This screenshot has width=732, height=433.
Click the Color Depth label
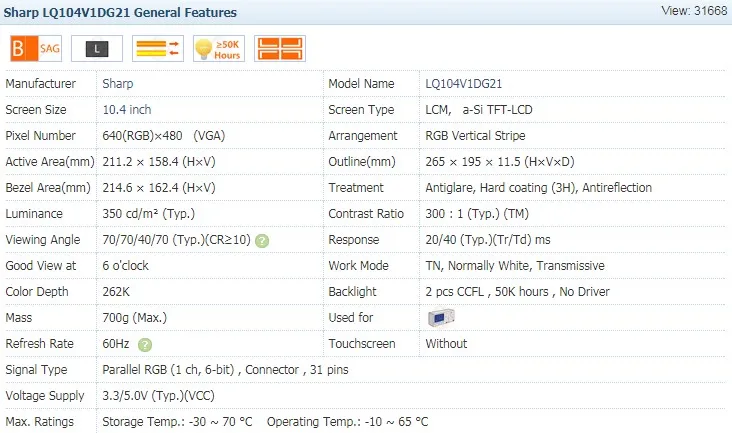[x=37, y=292]
